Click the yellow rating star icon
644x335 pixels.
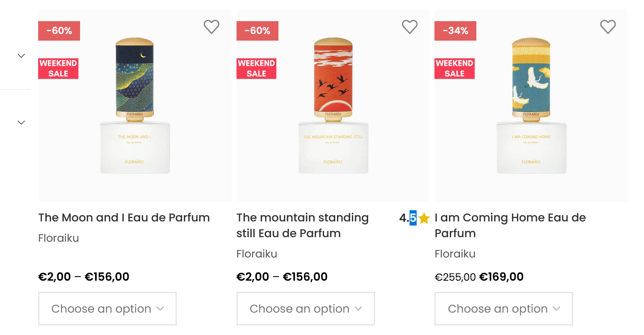click(x=424, y=218)
